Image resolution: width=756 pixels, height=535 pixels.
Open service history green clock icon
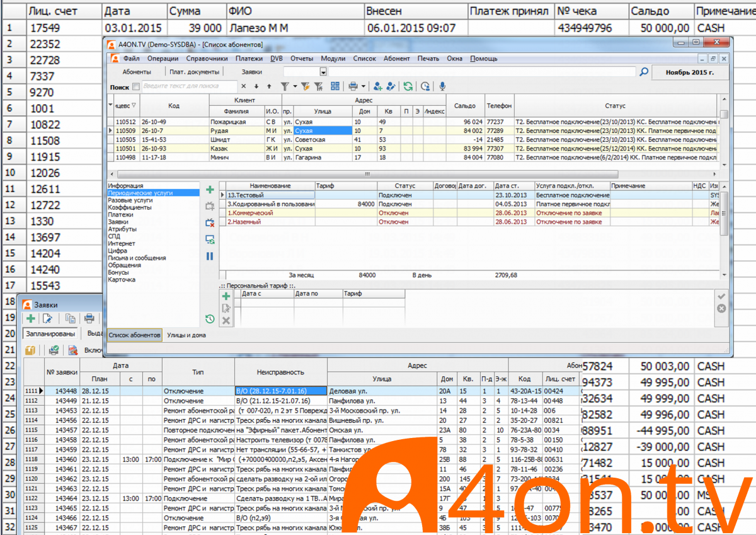click(210, 319)
